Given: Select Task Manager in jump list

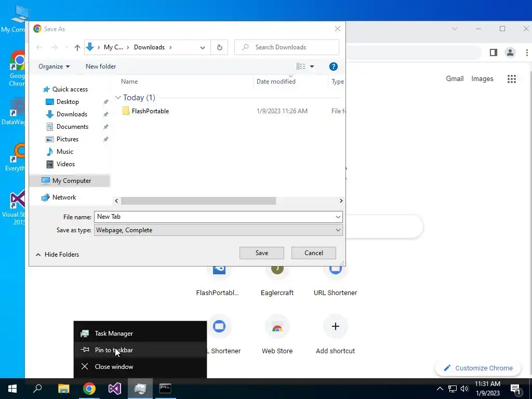Looking at the screenshot, I should tap(140, 334).
